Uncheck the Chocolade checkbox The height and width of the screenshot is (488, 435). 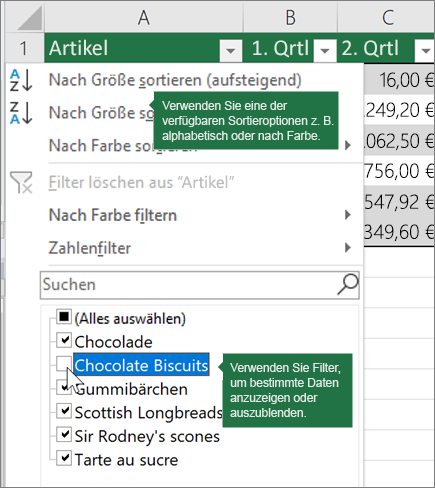coord(64,340)
